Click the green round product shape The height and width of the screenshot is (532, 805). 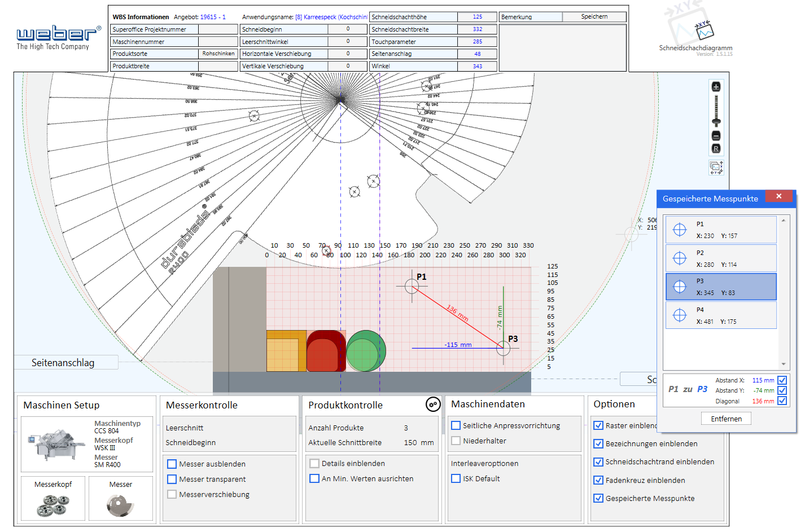[x=366, y=351]
